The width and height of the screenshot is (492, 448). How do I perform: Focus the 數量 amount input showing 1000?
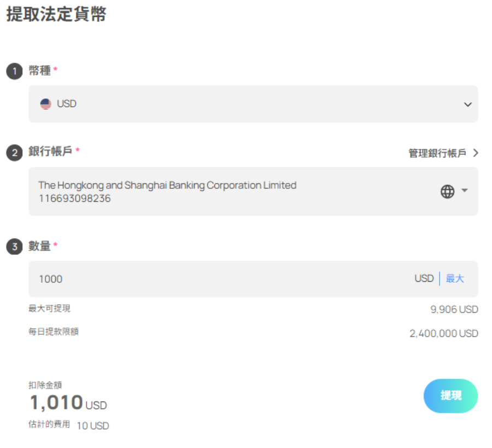tap(253, 279)
